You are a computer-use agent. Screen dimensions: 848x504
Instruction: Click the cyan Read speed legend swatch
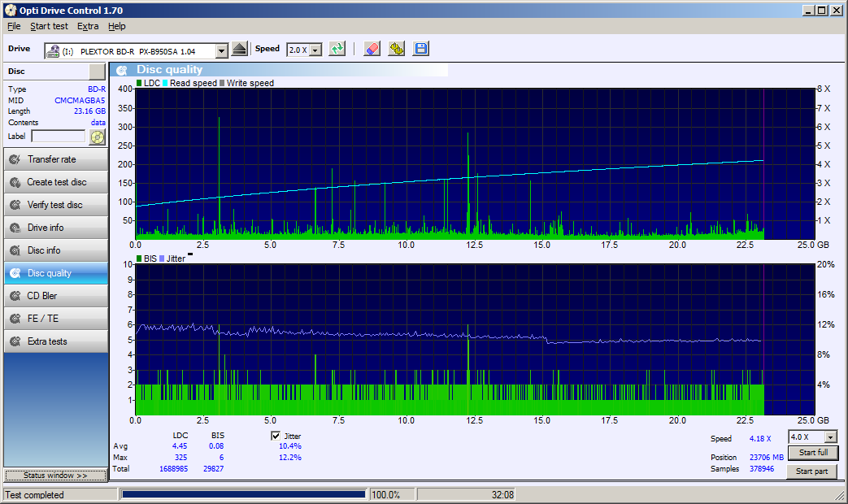tap(165, 83)
